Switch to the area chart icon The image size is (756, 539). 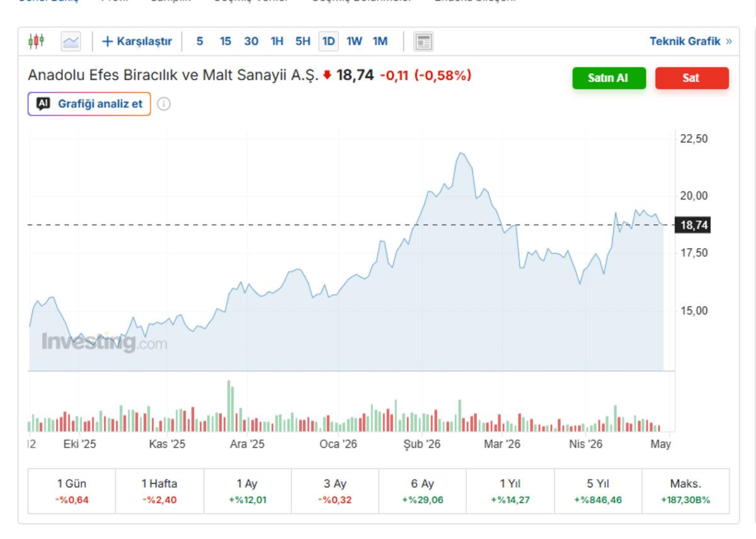71,42
